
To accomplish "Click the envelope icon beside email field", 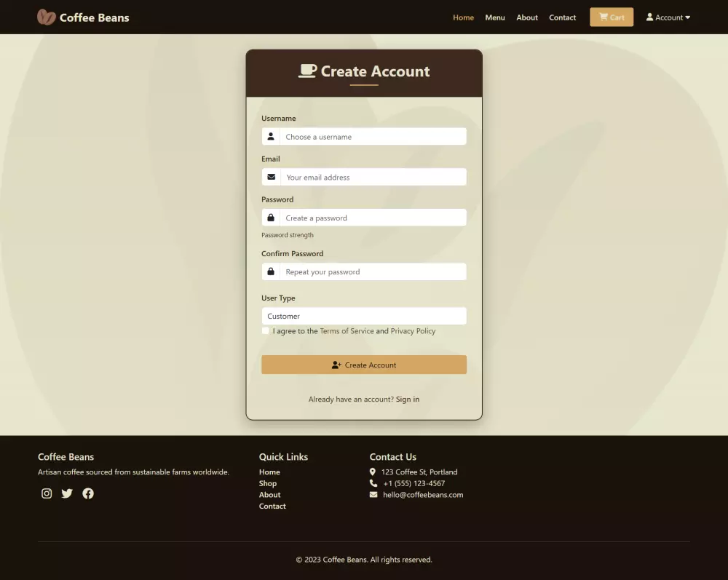I will click(x=271, y=177).
